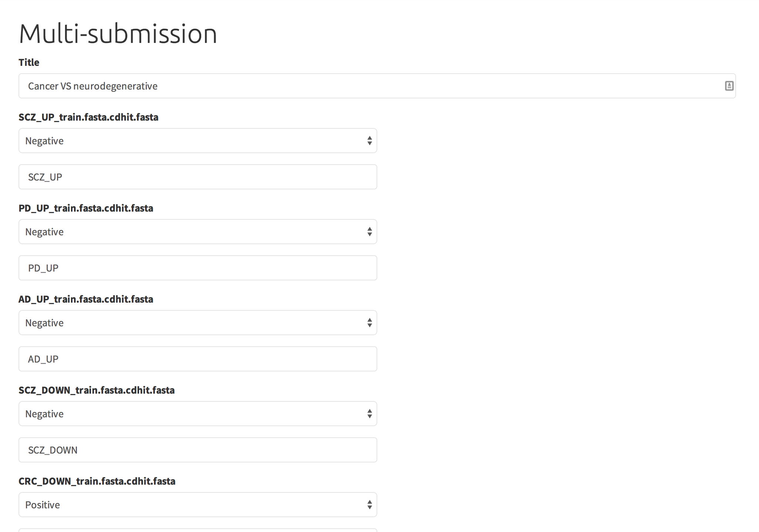Screen dimensions: 759x532
Task: Click the Title label
Action: 29,62
